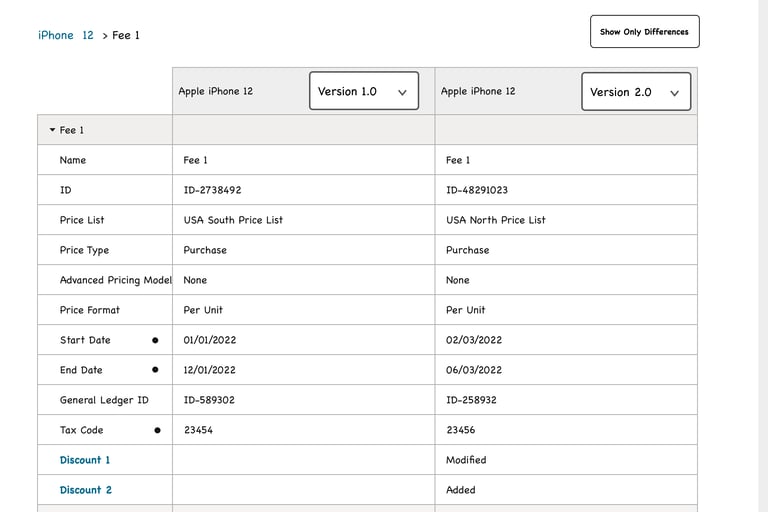Click the Start Date difference dot
This screenshot has height=512, width=768.
tap(155, 340)
